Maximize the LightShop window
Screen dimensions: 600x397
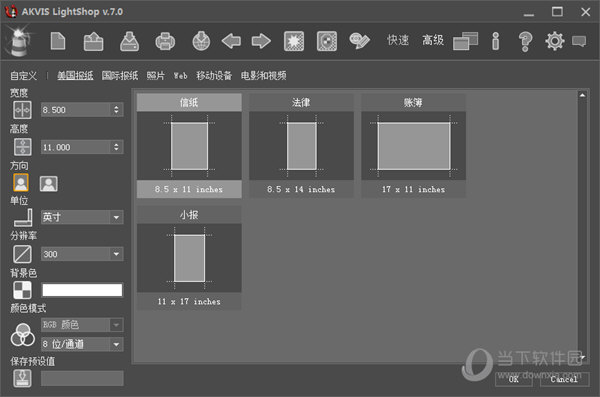pos(557,12)
